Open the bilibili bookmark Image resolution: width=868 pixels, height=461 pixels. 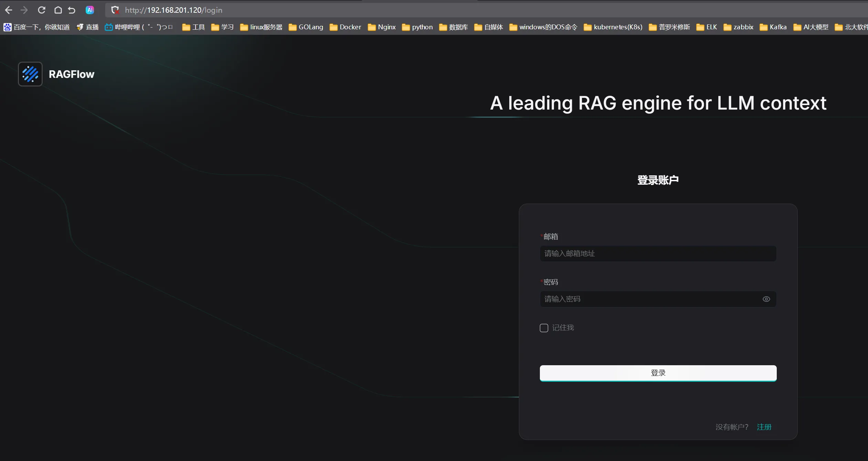[138, 27]
